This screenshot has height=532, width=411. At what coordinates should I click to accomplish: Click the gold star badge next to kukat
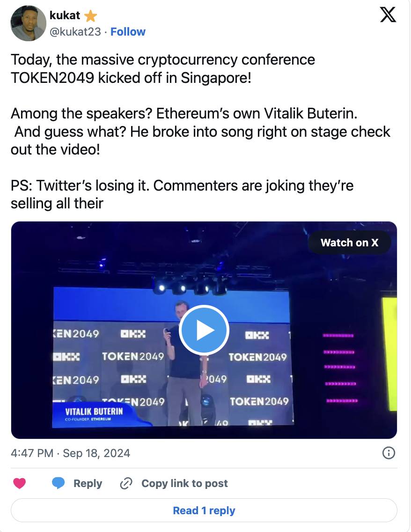pos(90,16)
